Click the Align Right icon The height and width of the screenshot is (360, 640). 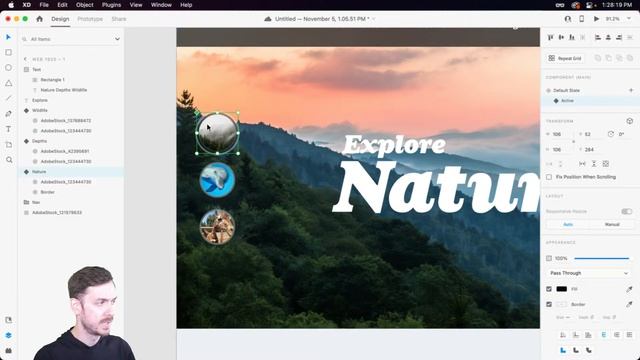[x=619, y=37]
